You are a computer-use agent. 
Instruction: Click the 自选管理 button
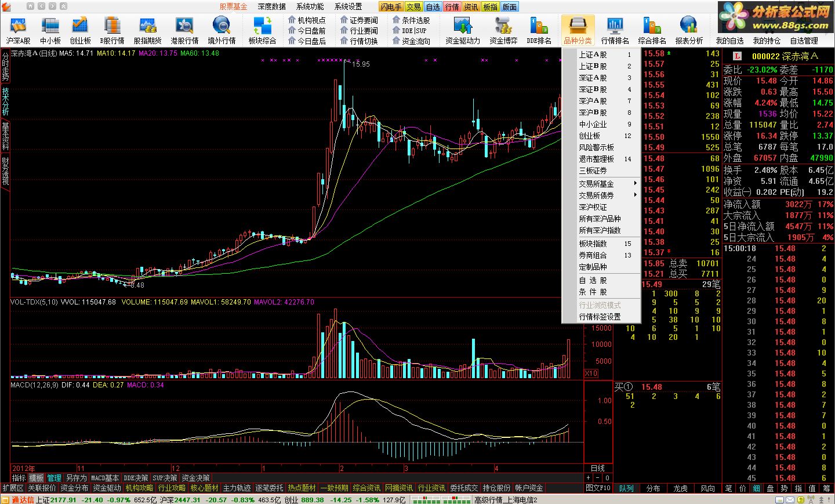804,41
